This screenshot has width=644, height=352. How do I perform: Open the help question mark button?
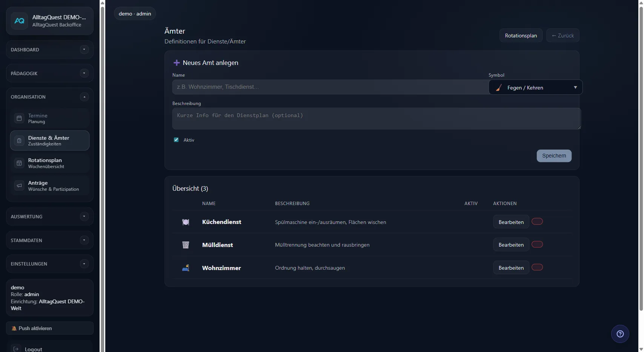pos(620,334)
